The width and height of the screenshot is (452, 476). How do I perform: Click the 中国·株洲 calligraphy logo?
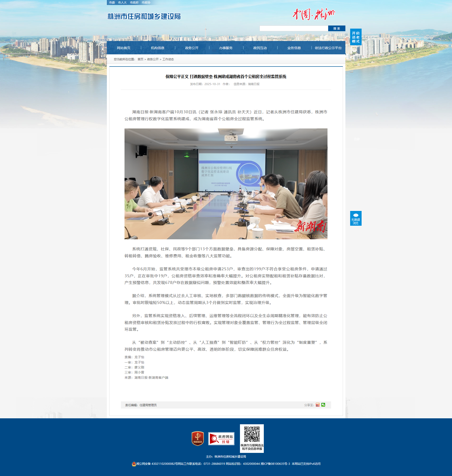pyautogui.click(x=314, y=14)
